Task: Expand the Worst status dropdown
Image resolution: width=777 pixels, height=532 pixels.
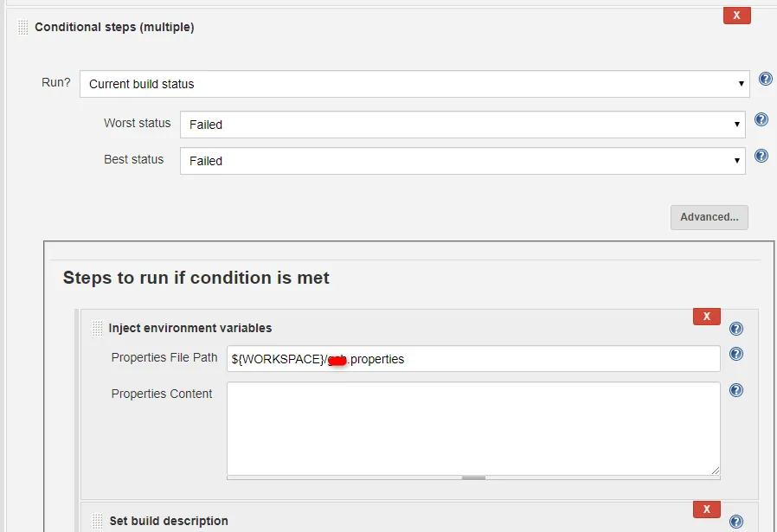Action: [x=462, y=125]
